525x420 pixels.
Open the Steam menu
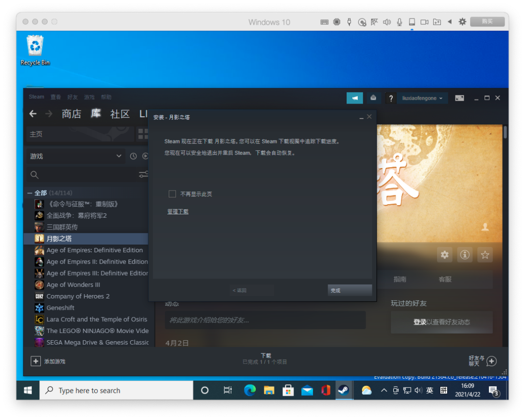[x=36, y=97]
